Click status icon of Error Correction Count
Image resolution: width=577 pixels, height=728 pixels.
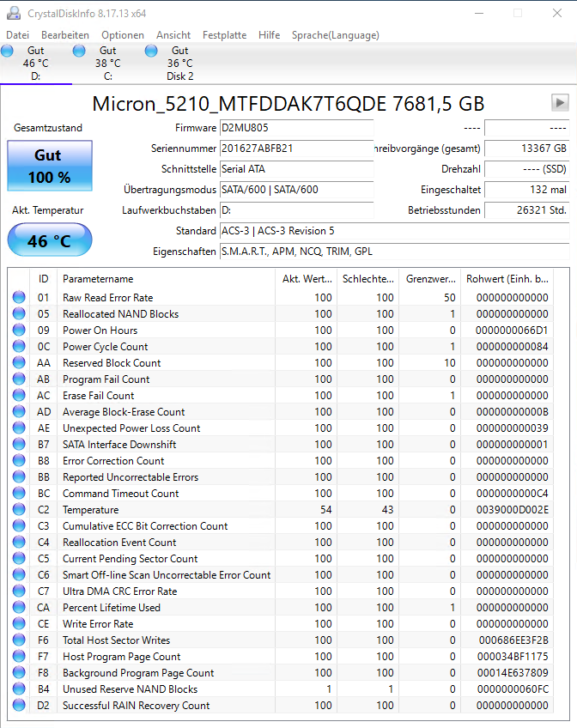tap(19, 460)
